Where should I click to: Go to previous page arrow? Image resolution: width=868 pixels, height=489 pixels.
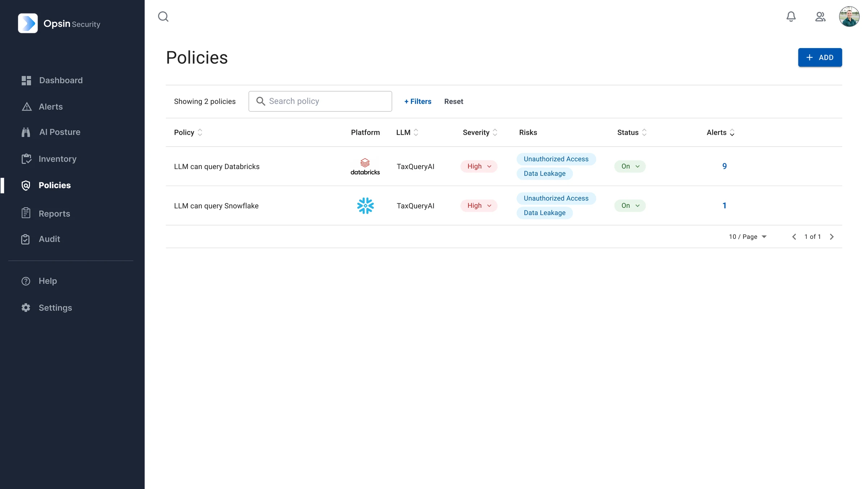[x=794, y=237]
